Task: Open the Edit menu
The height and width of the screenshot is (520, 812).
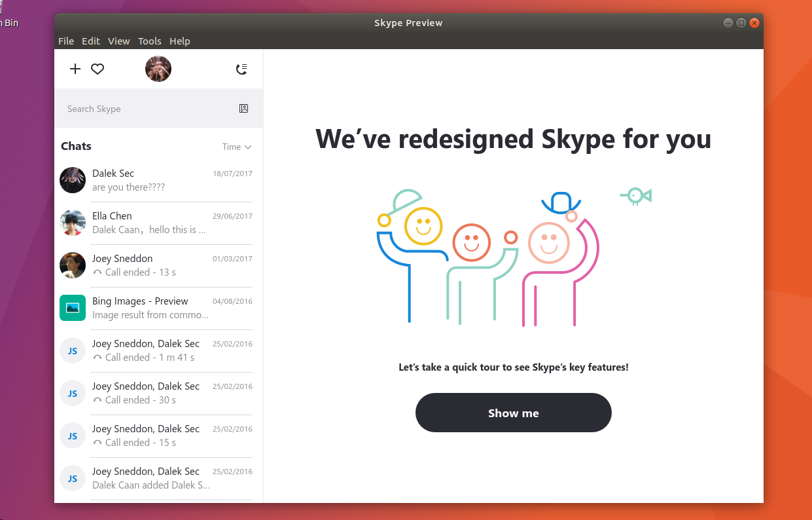Action: 91,41
